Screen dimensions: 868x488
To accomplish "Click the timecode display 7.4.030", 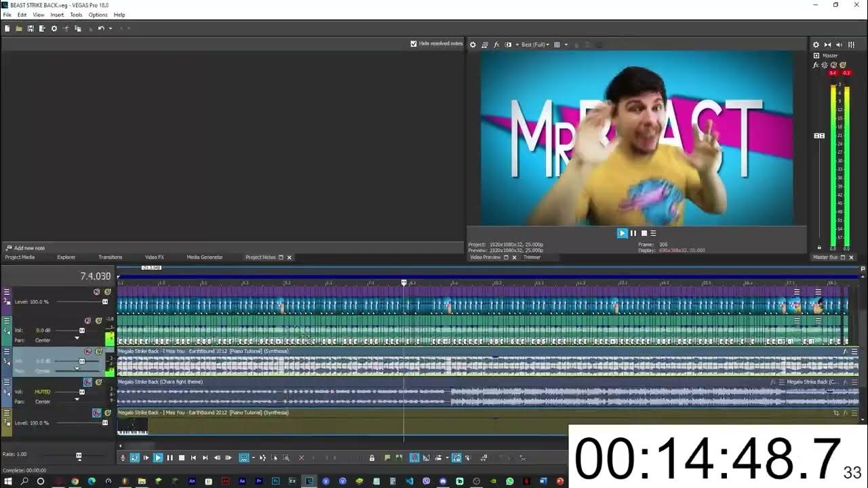I will [x=95, y=277].
